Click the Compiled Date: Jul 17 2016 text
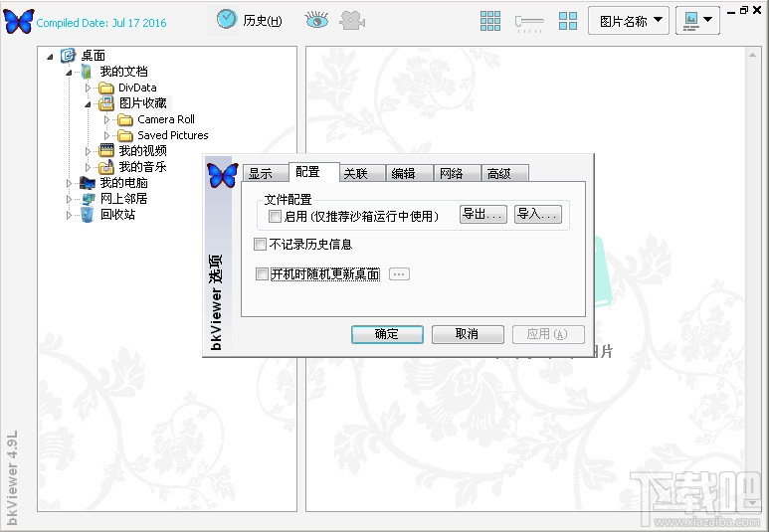Screen dimensions: 769x532 point(101,23)
